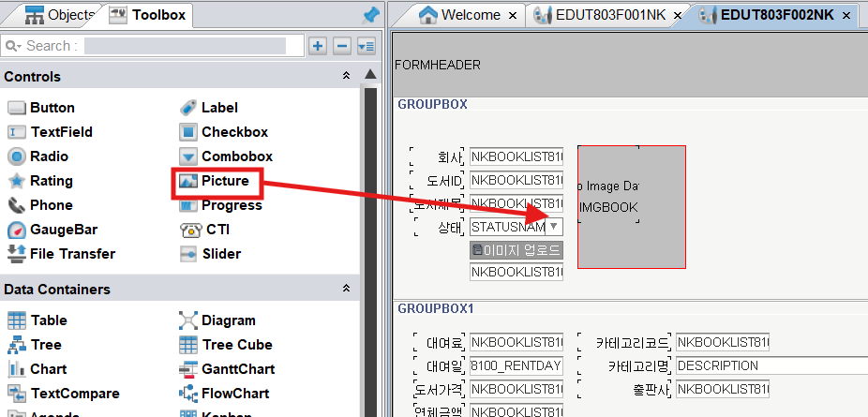Close the EDUT803F001NK tab
Viewport: 868px width, 417px height.
pyautogui.click(x=678, y=16)
